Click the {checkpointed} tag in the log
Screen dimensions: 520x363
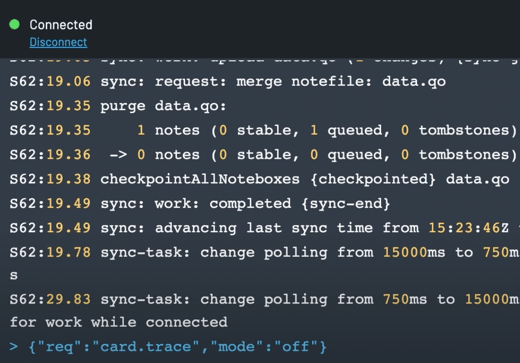click(373, 179)
